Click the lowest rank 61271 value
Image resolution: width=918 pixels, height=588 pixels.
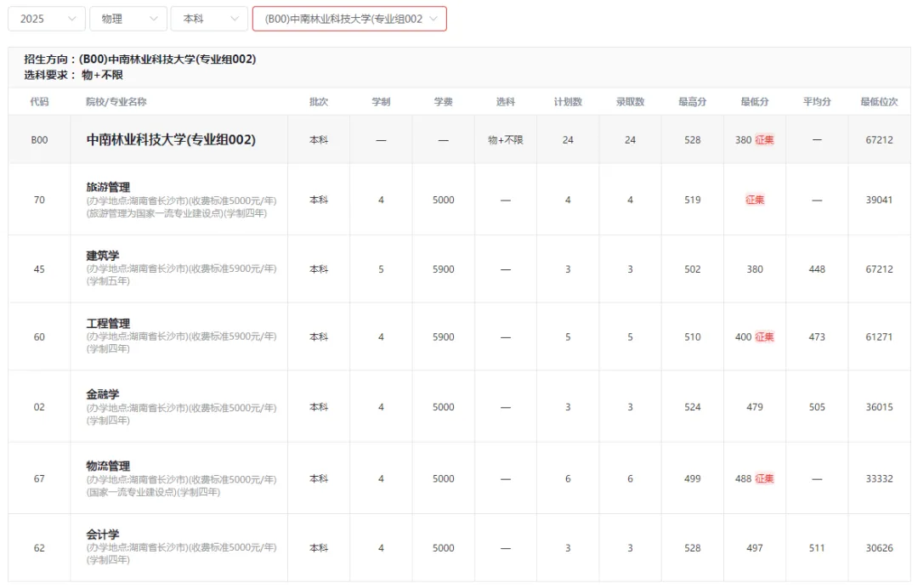(880, 337)
